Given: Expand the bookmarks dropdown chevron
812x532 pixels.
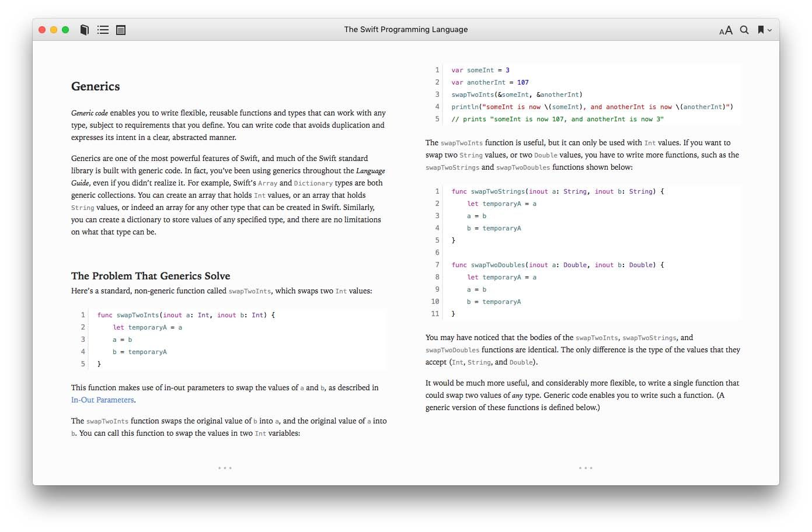Looking at the screenshot, I should (770, 30).
